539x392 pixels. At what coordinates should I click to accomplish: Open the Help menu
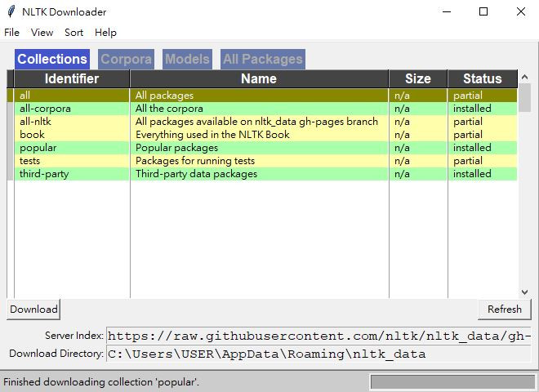click(105, 33)
